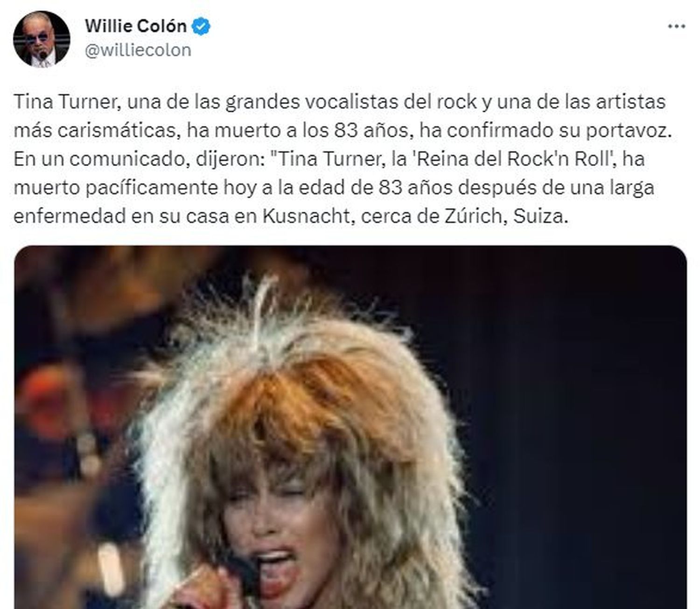Click the first line of the tweet
Image resolution: width=700 pixels, height=609 pixels.
(x=339, y=102)
